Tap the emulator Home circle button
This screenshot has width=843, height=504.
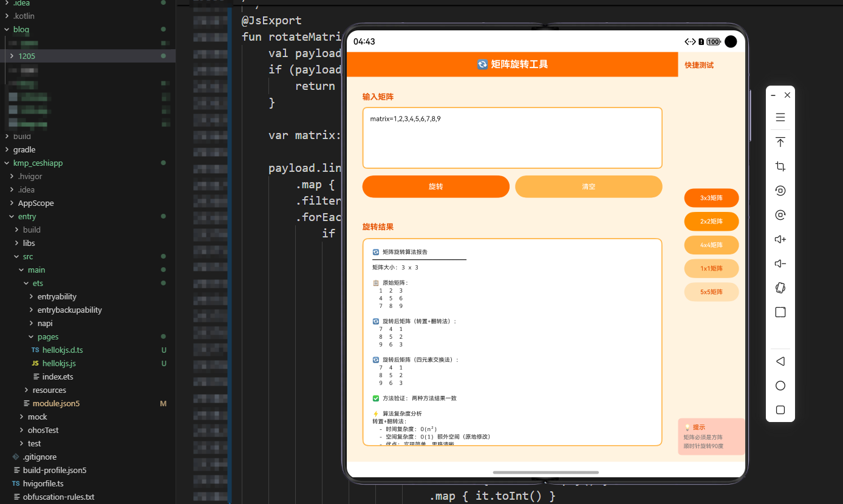tap(780, 386)
